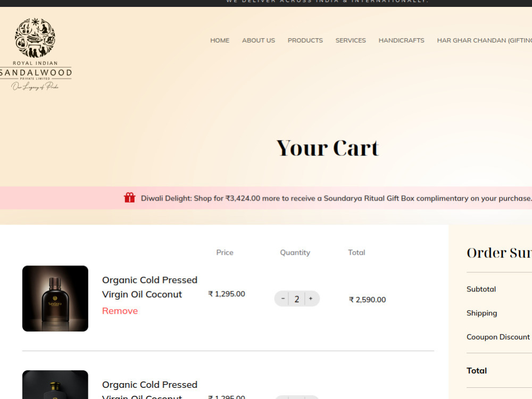532x399 pixels.
Task: Open first Organic Cold Pressed Virgin Oil Coconut title
Action: click(x=149, y=287)
